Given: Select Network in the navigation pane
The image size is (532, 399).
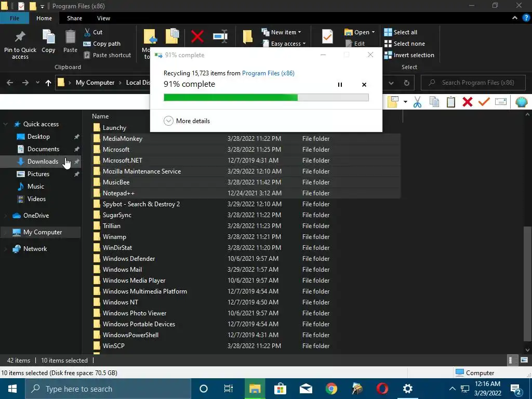Looking at the screenshot, I should tap(35, 249).
